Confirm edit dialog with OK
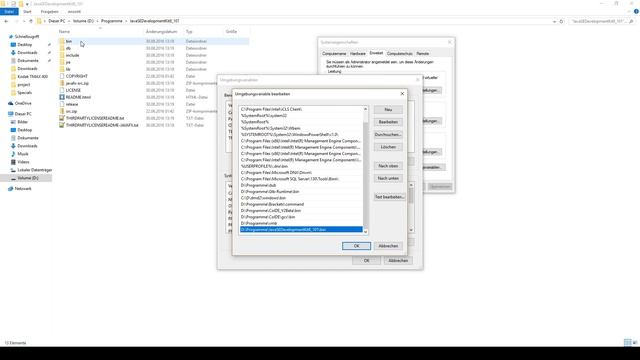 [x=356, y=246]
